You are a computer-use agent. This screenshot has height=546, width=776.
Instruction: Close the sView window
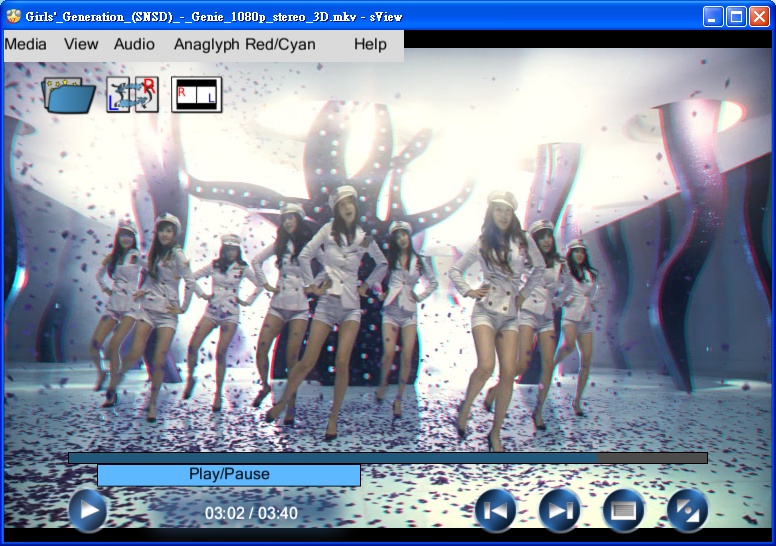759,17
